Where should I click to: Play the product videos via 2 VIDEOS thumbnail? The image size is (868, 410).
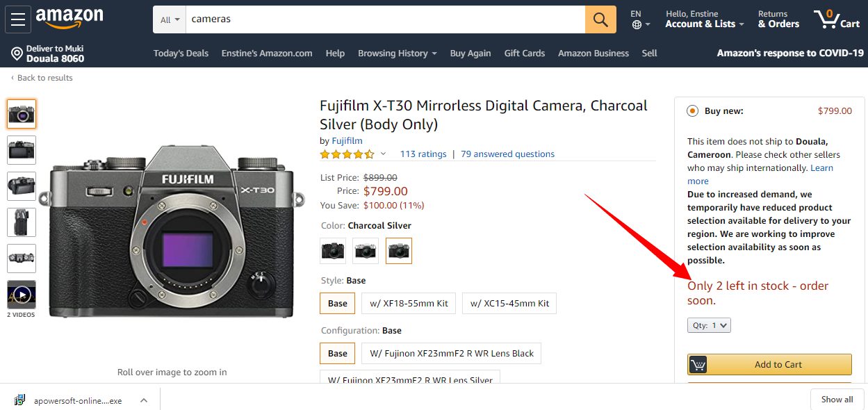click(x=21, y=295)
